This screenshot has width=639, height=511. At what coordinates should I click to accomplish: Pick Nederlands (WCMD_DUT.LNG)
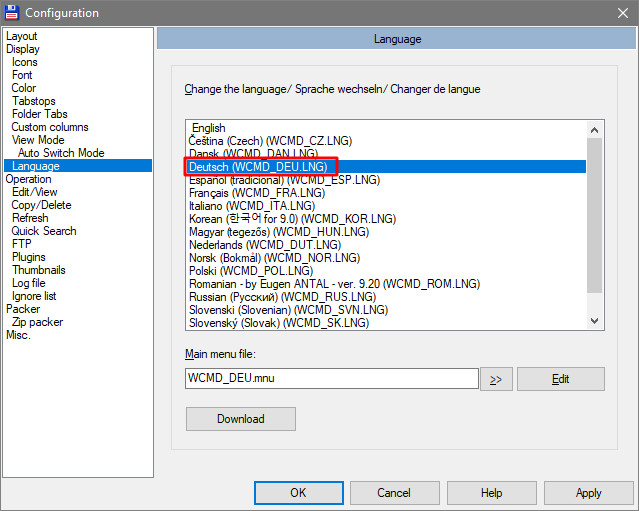[x=386, y=245]
